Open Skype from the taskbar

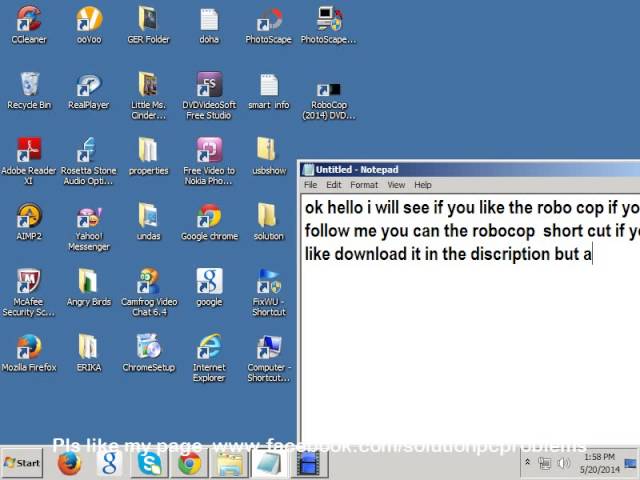149,463
